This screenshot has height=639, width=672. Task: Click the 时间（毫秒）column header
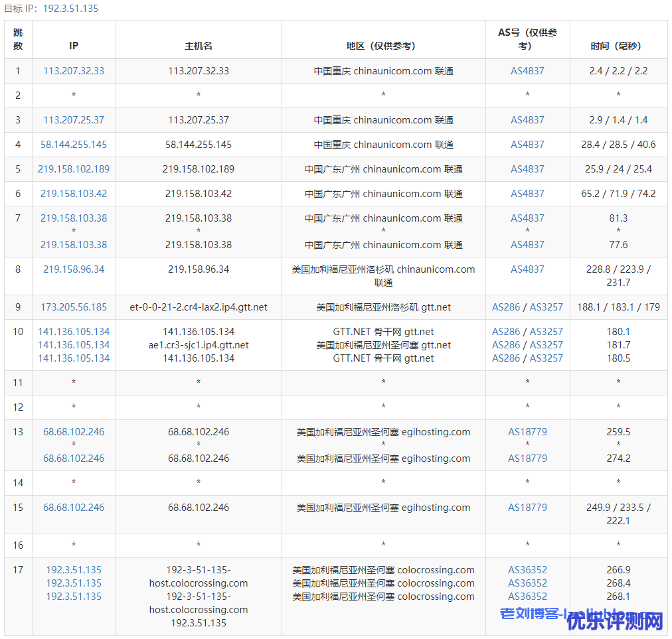(618, 46)
